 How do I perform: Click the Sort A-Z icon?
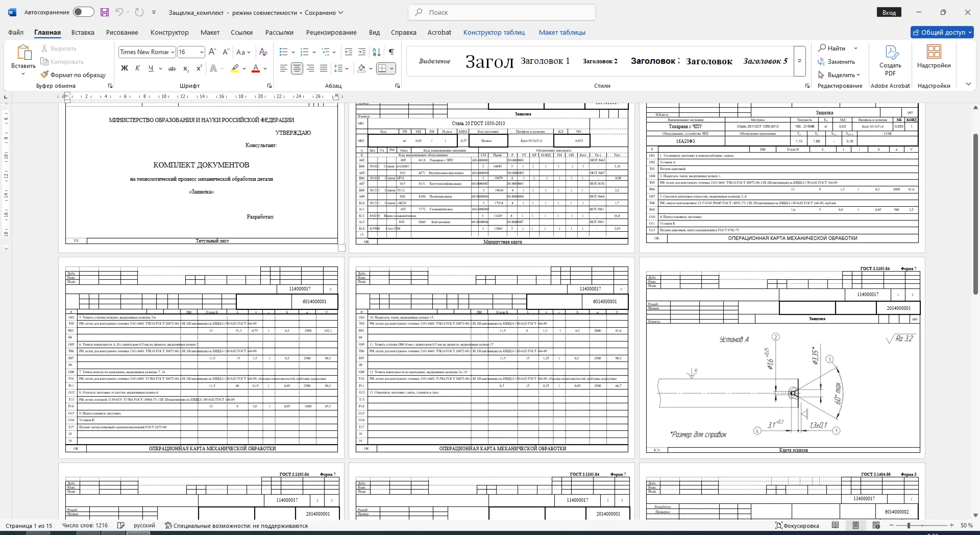pos(377,52)
